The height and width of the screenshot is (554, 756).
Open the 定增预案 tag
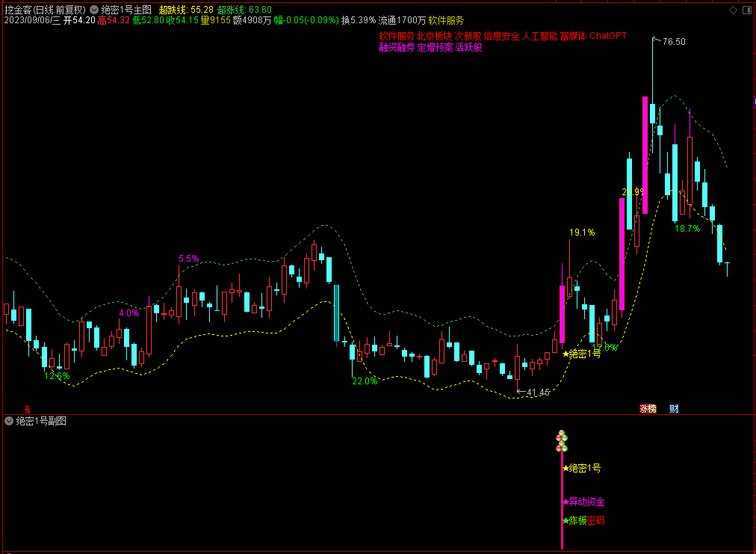tap(435, 48)
